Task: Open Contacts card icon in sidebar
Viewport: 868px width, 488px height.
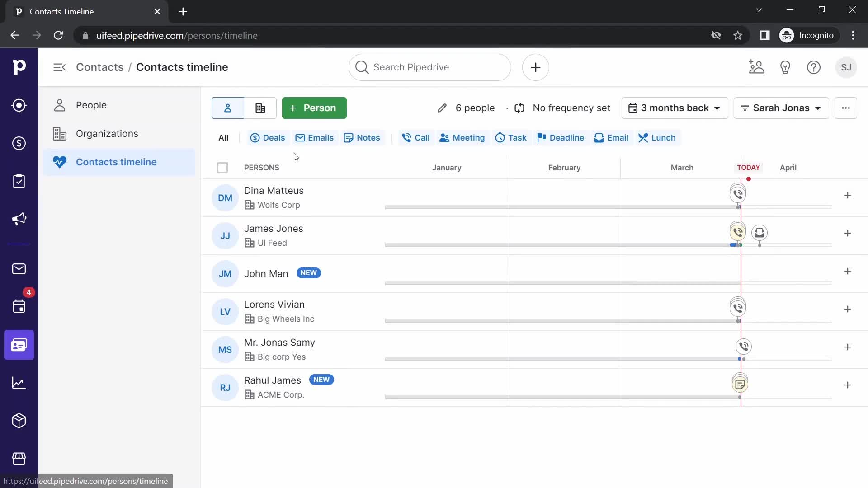Action: point(19,345)
